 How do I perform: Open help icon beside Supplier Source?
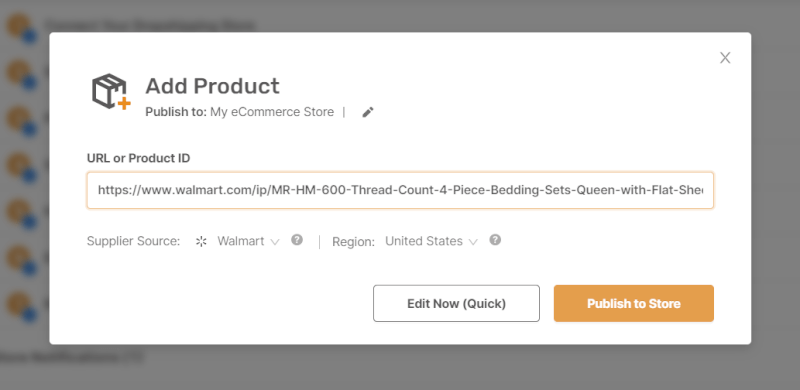[297, 240]
